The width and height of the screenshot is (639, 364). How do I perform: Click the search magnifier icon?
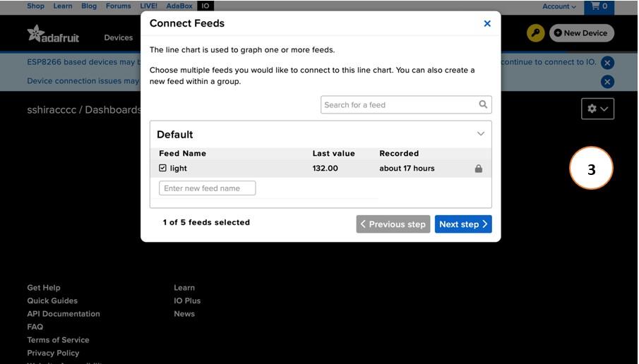483,104
